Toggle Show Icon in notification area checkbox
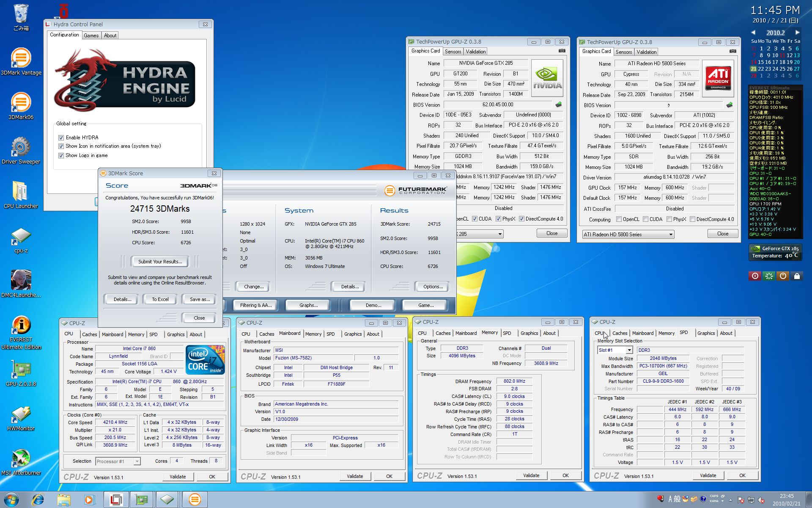Image resolution: width=812 pixels, height=508 pixels. (x=61, y=146)
